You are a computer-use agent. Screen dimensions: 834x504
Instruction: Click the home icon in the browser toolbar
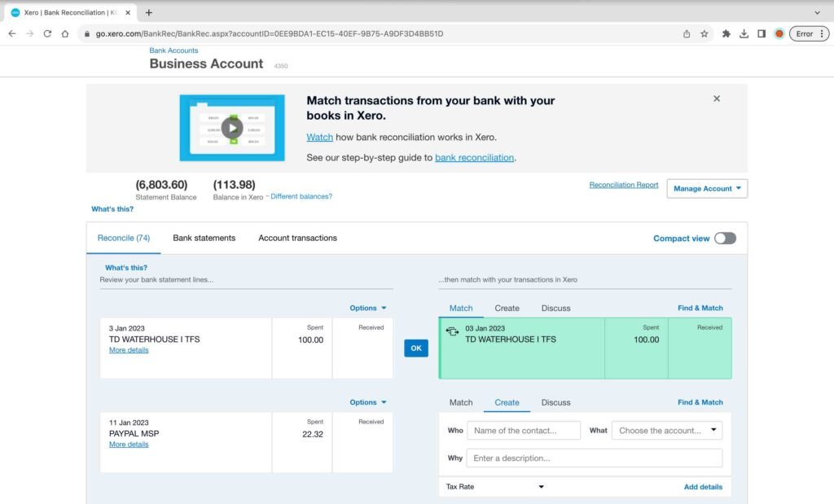pos(65,34)
